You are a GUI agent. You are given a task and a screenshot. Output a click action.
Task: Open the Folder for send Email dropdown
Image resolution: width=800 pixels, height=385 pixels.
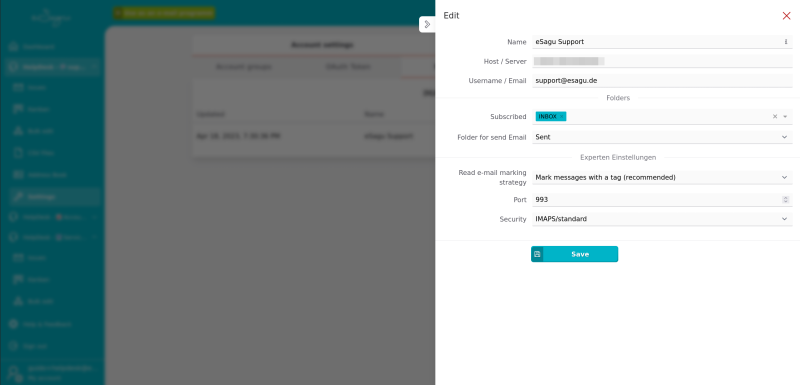pos(662,137)
